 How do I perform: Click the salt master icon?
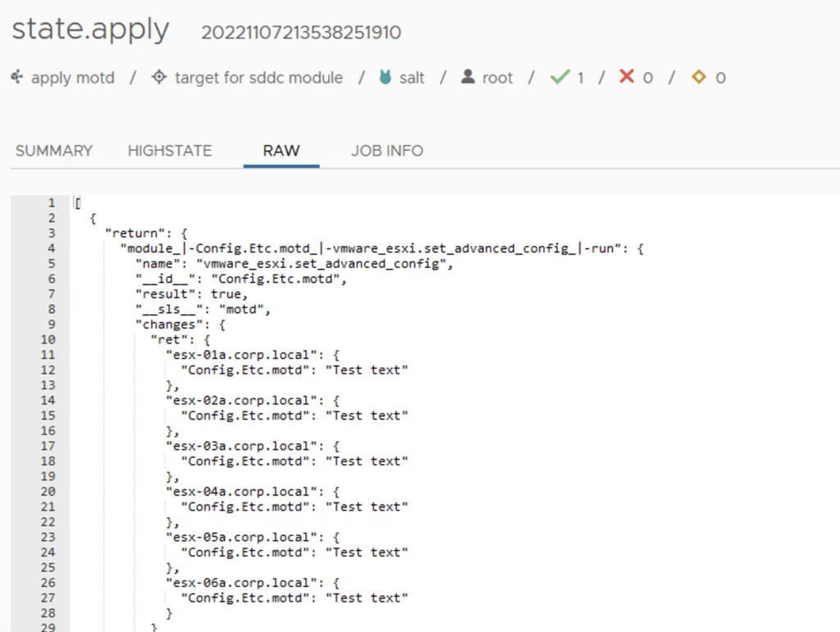click(x=386, y=77)
